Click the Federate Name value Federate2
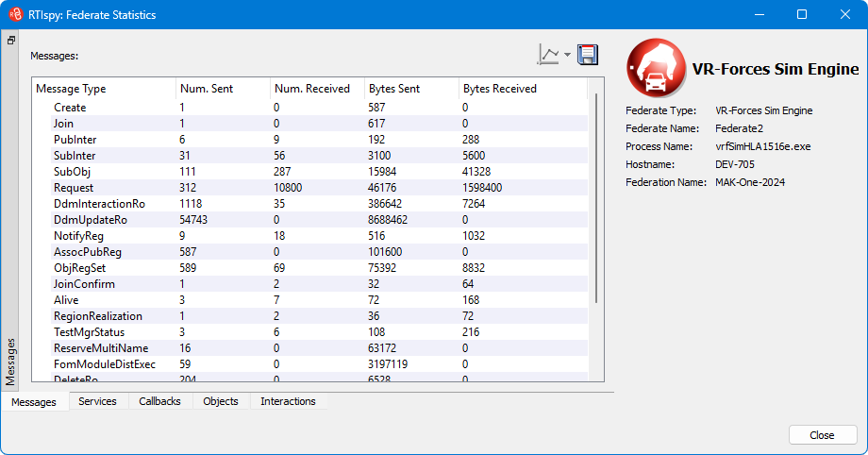 pos(739,128)
